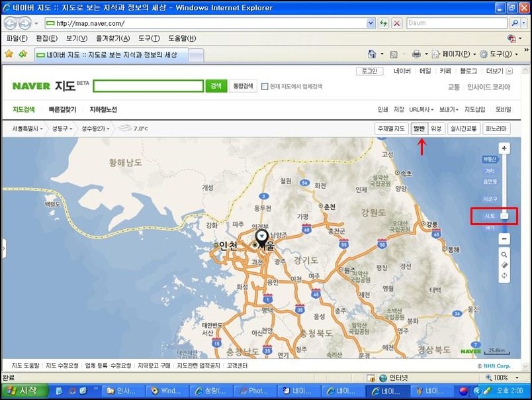Image resolution: width=532 pixels, height=400 pixels.
Task: Open the Phot... taskbar item
Action: [x=255, y=391]
